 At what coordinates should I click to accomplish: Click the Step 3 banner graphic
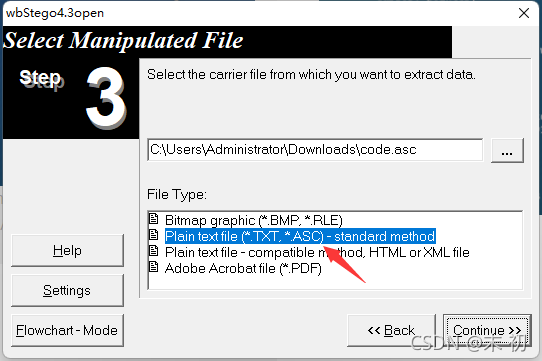[x=71, y=99]
